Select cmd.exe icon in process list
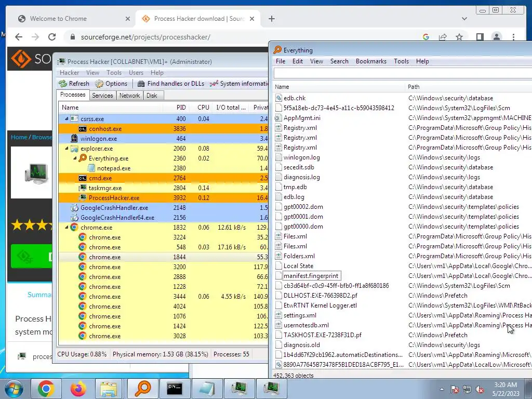 (83, 178)
